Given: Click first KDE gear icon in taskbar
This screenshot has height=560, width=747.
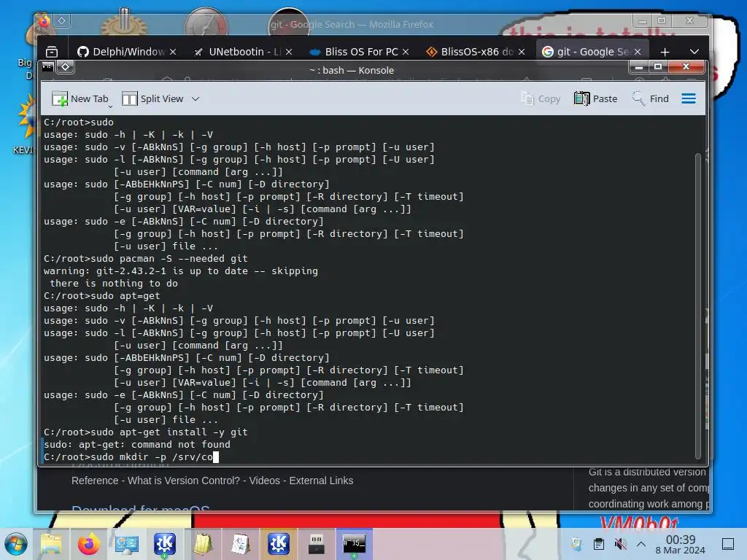Looking at the screenshot, I should [x=164, y=544].
